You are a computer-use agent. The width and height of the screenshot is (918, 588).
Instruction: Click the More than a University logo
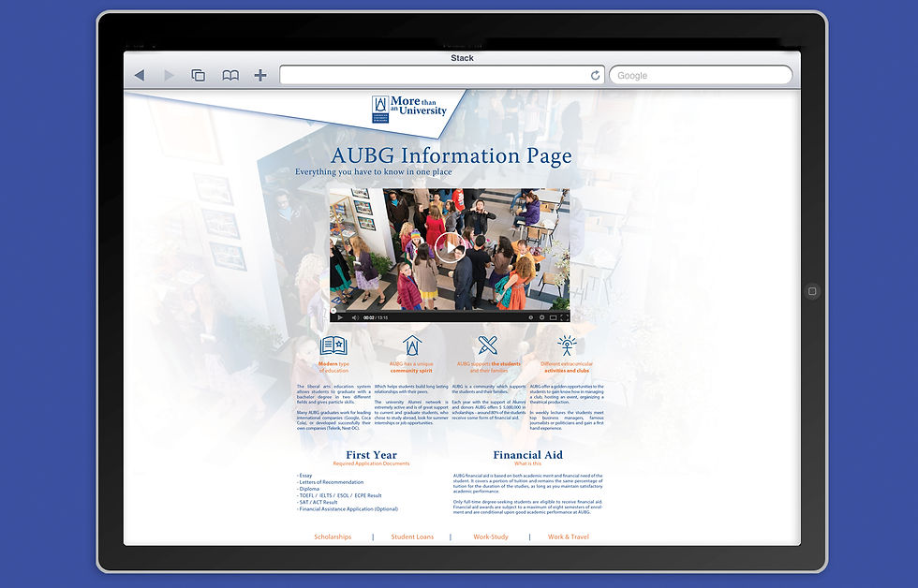(410, 109)
